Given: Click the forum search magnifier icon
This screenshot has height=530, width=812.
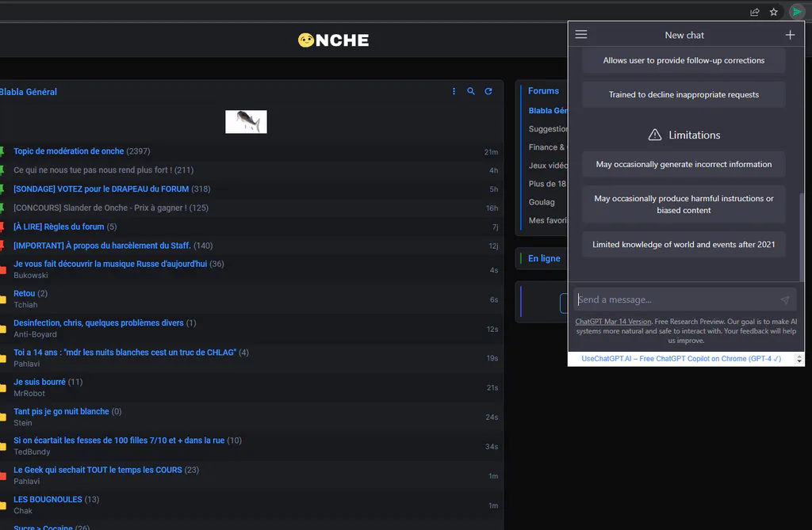Looking at the screenshot, I should point(471,91).
